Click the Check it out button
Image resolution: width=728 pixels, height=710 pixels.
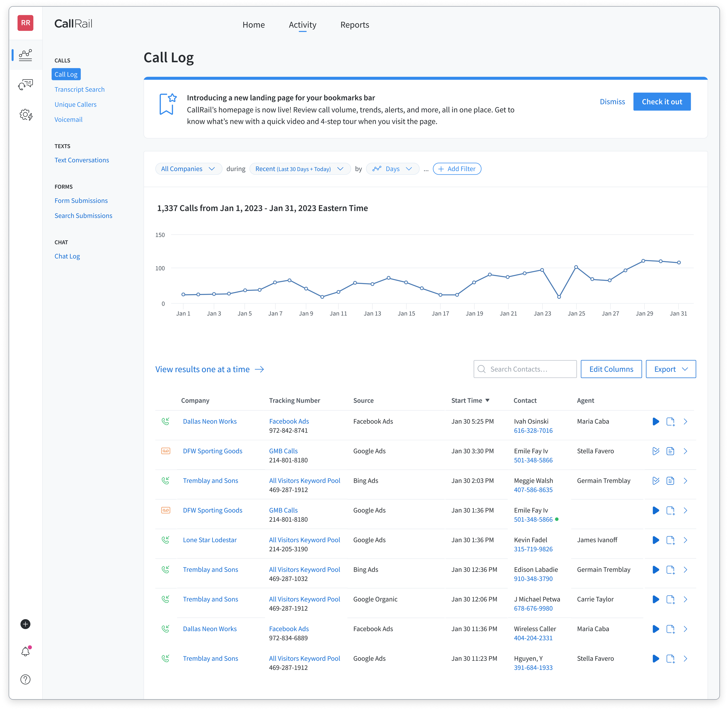point(662,102)
